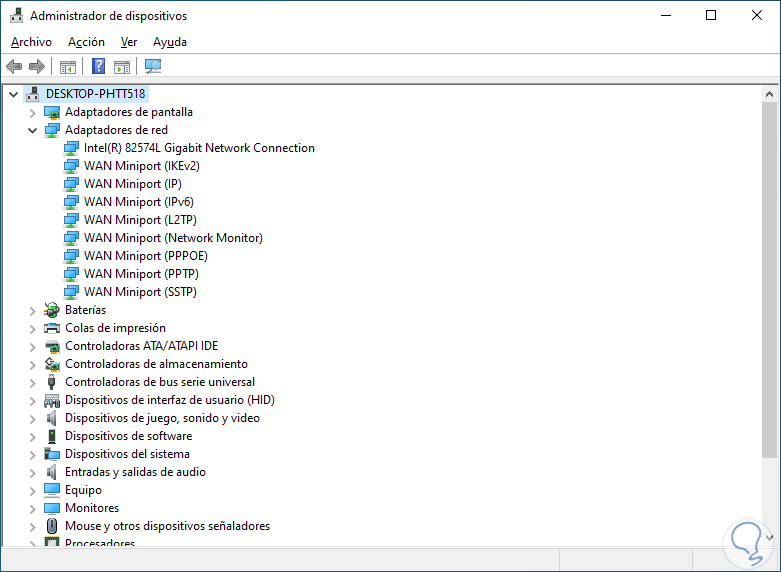Select WAN Miniport (L2TP) device
Image resolution: width=781 pixels, height=572 pixels.
pyautogui.click(x=140, y=220)
